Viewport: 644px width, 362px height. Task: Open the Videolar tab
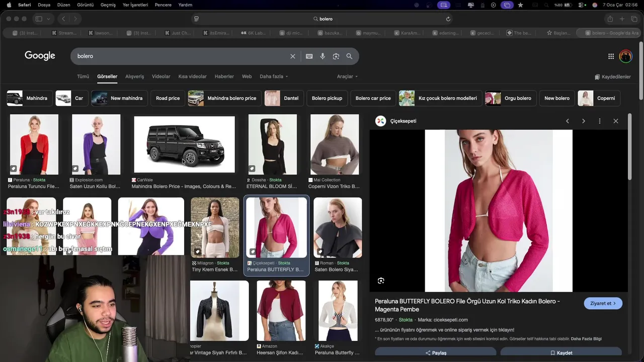(x=161, y=76)
